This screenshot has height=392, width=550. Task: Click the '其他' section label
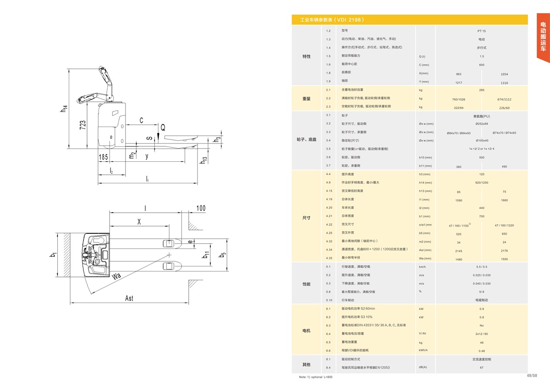point(306,364)
